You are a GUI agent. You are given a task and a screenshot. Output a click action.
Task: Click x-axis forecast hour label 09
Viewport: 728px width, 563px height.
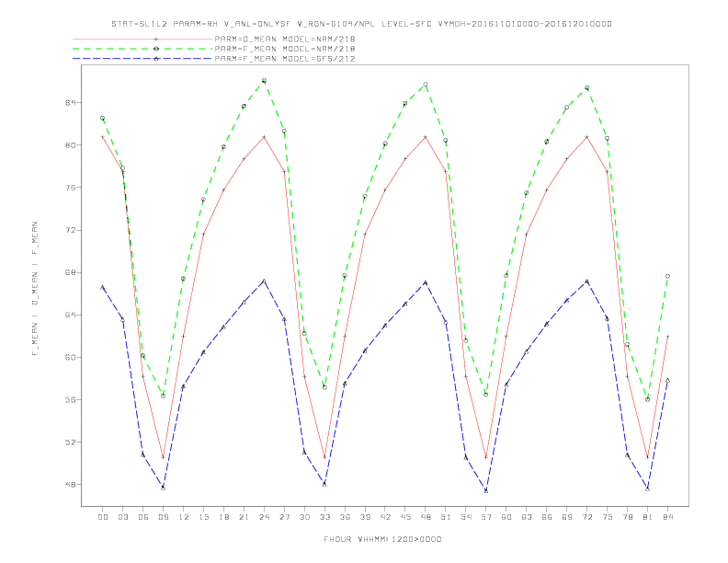click(163, 517)
